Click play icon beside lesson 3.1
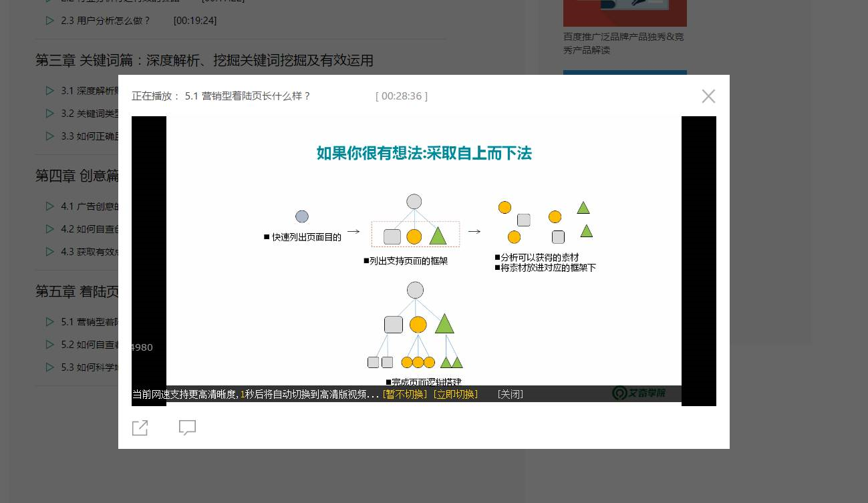 tap(50, 91)
